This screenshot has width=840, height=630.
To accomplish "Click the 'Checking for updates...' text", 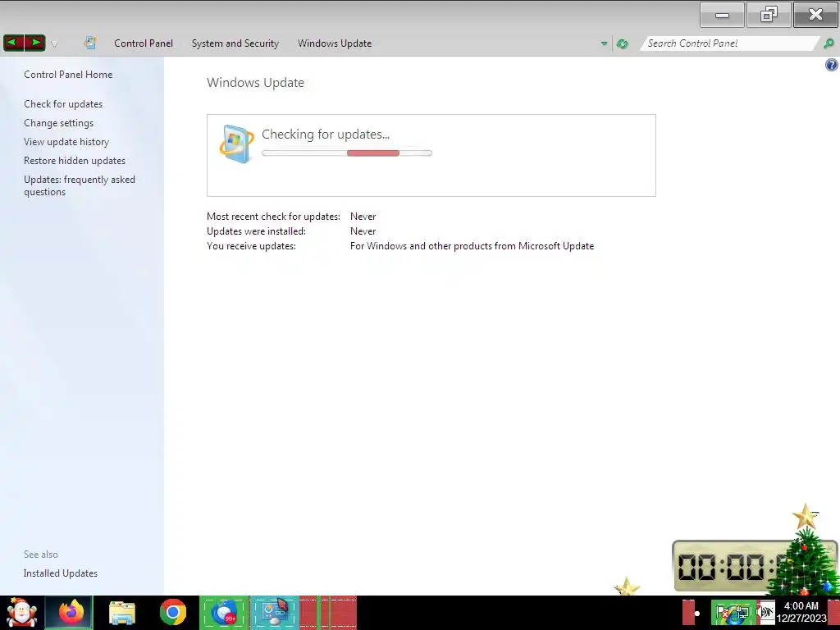I will click(x=325, y=135).
